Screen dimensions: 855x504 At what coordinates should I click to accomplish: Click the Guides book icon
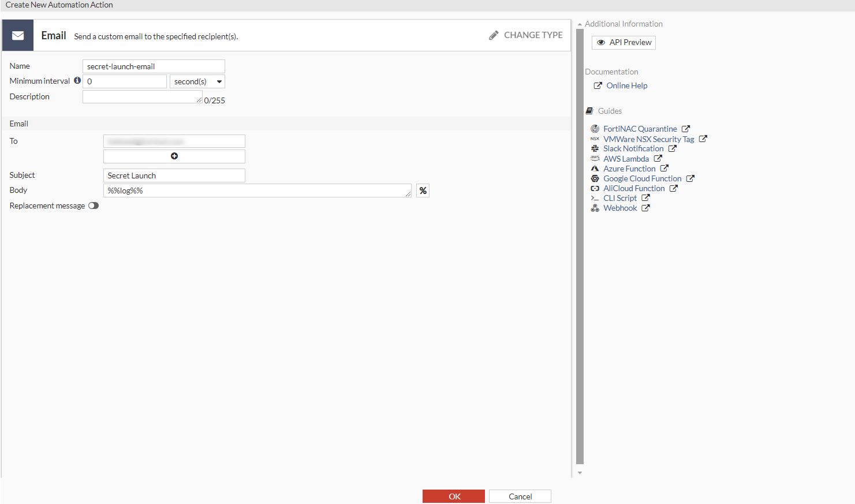coord(589,111)
